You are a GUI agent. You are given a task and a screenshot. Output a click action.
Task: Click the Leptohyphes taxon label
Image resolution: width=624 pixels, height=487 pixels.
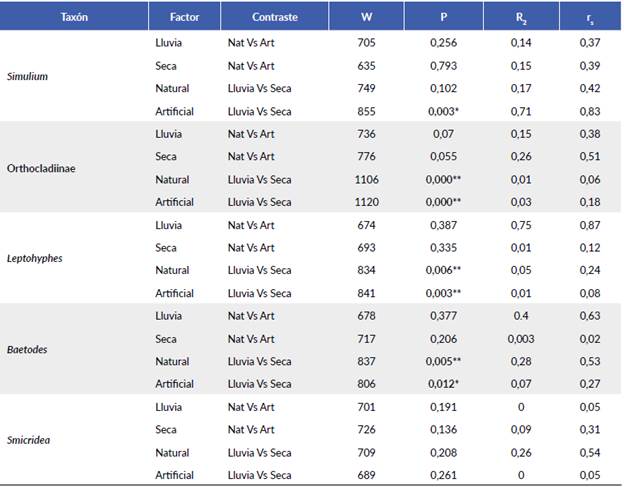34,259
